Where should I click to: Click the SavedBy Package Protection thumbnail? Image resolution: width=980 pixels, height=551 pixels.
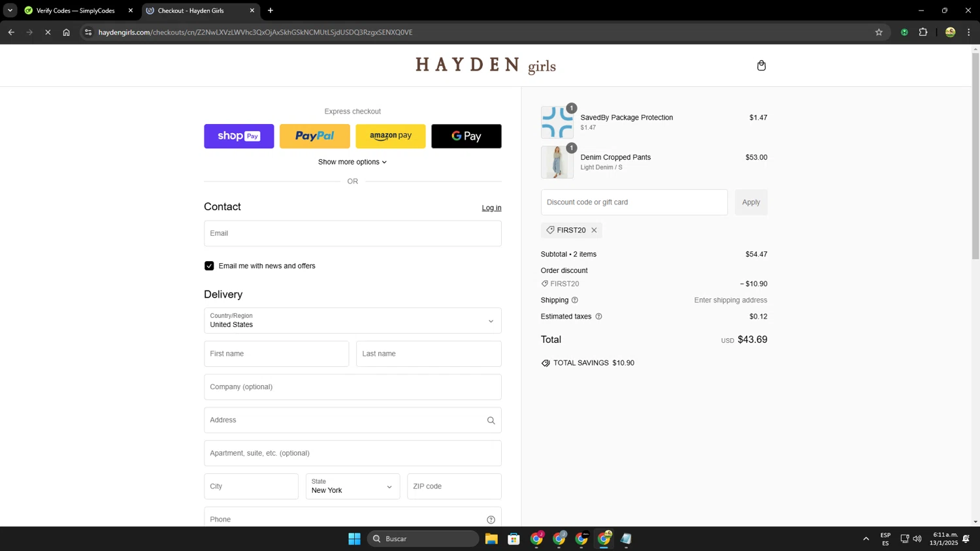tap(557, 122)
